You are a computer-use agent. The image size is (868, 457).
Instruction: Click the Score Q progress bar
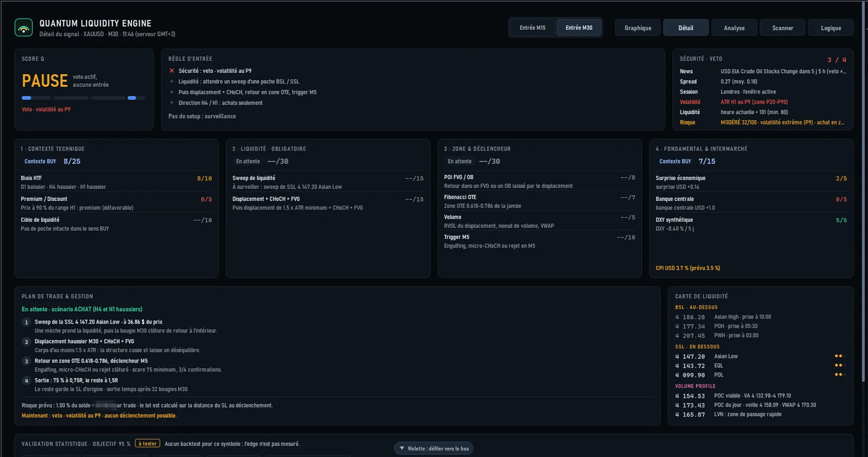pos(84,98)
